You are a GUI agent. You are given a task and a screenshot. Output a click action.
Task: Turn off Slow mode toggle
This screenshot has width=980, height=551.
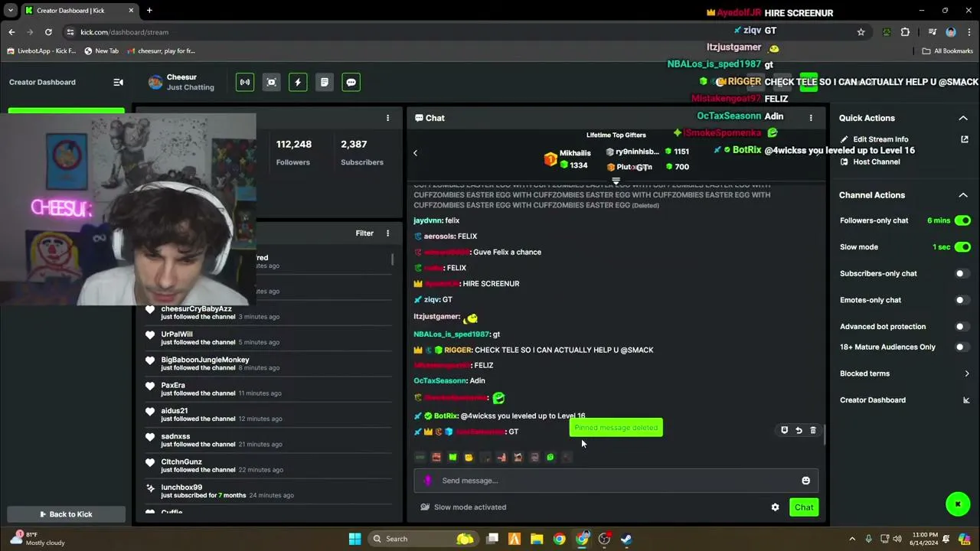pyautogui.click(x=962, y=247)
